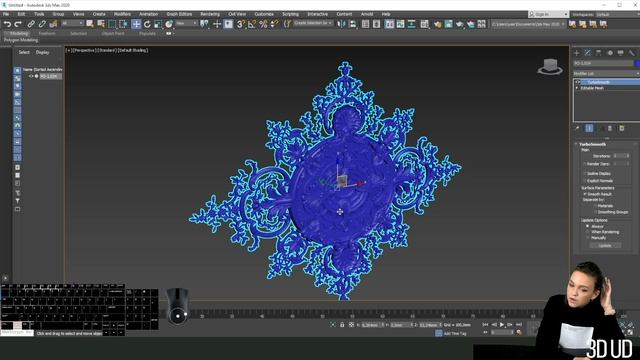640x360 pixels.
Task: Toggle the 3D Snaps icon
Action: coord(241,24)
